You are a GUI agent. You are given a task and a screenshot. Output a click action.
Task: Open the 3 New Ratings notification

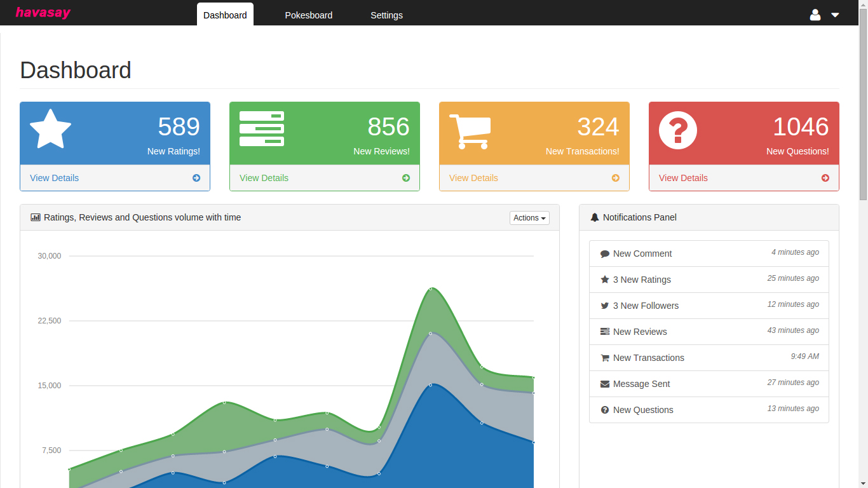coord(709,280)
